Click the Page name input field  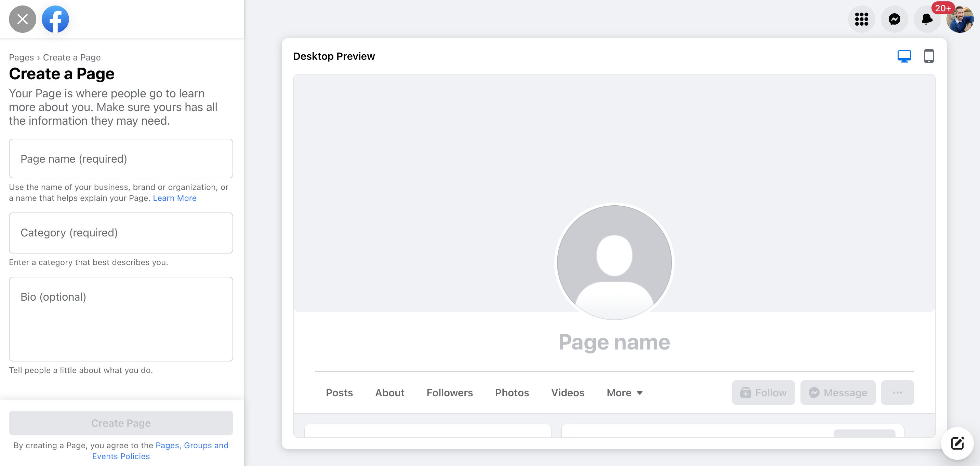coord(121,159)
